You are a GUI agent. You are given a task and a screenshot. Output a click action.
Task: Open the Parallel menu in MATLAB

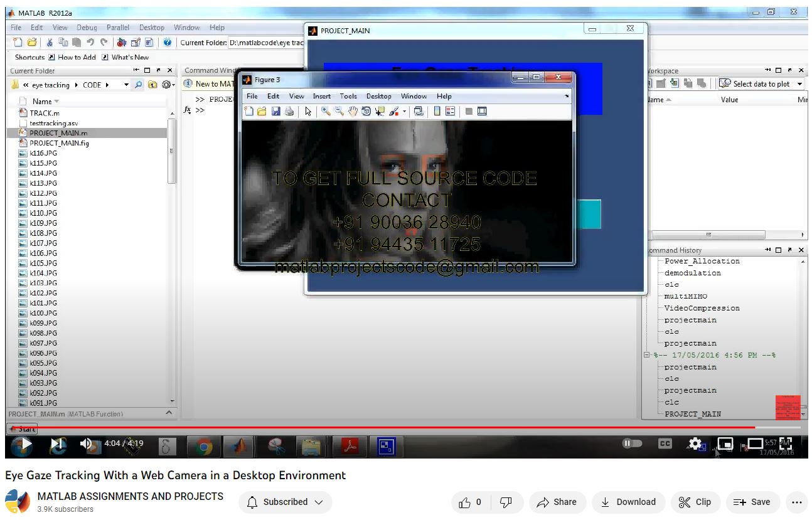click(118, 28)
